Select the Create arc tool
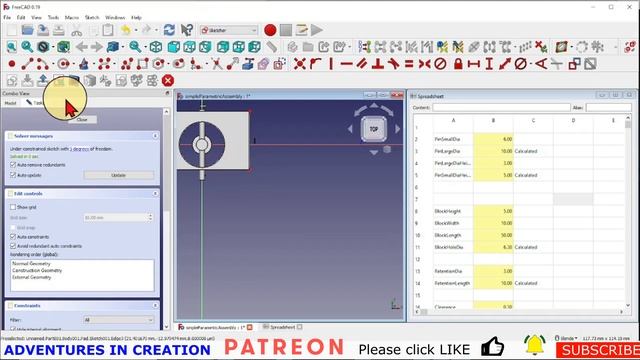This screenshot has width=640, height=360. click(43, 64)
